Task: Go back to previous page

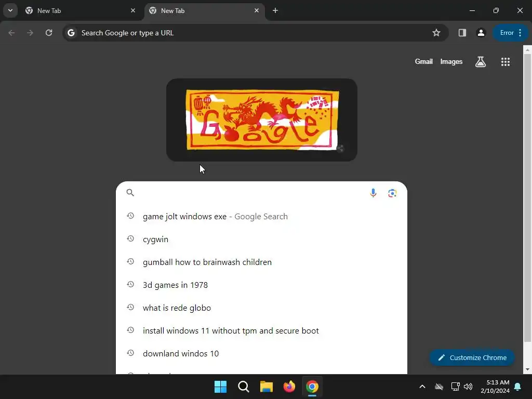Action: click(11, 33)
